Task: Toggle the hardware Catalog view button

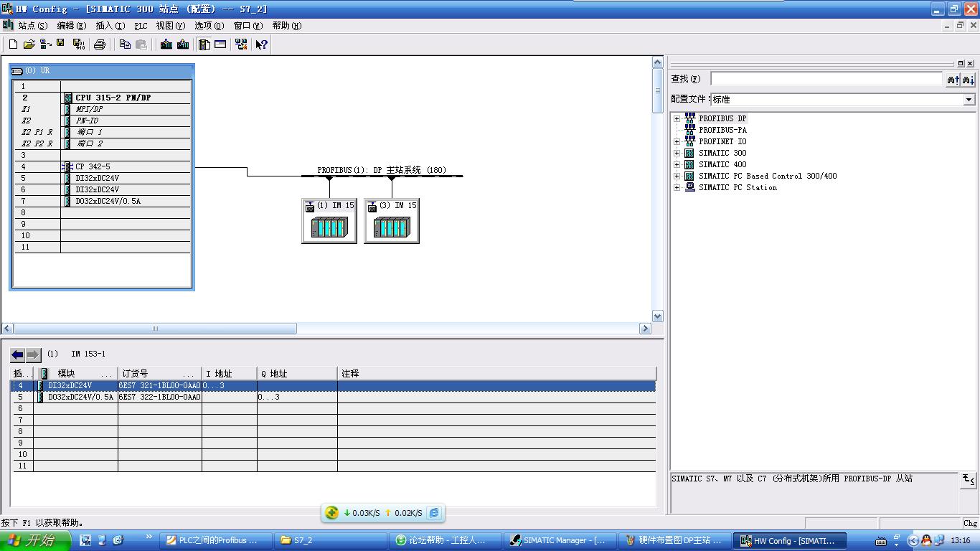Action: [204, 44]
